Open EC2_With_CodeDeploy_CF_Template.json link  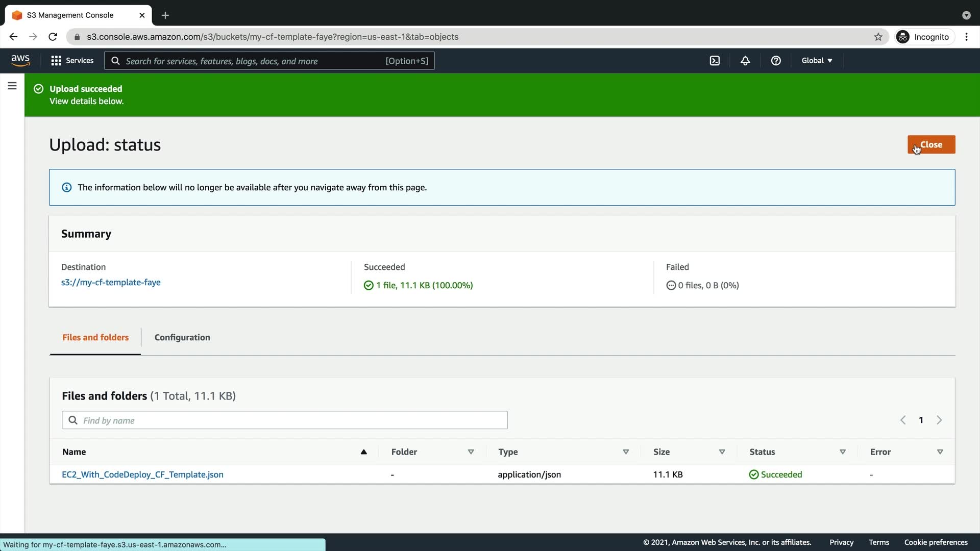(x=142, y=474)
